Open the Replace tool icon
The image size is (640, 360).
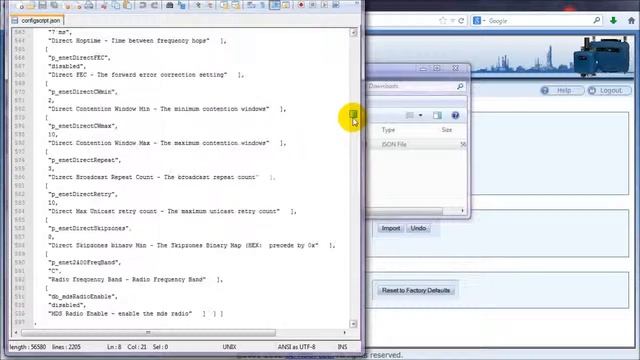tap(182, 5)
